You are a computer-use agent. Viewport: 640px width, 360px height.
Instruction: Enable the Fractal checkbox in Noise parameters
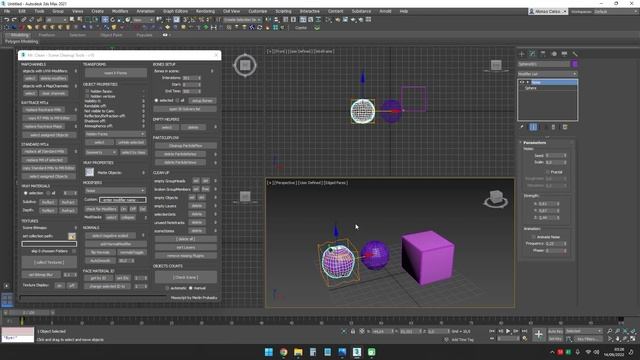click(547, 172)
